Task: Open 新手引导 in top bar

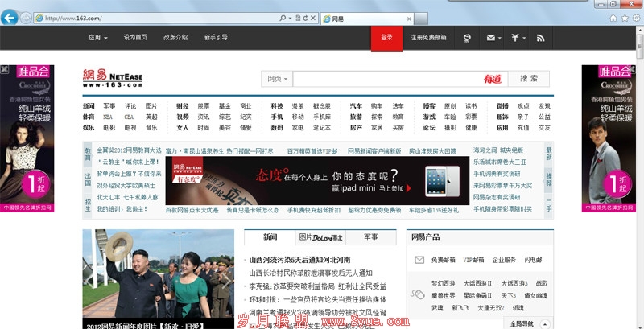Action: (216, 37)
